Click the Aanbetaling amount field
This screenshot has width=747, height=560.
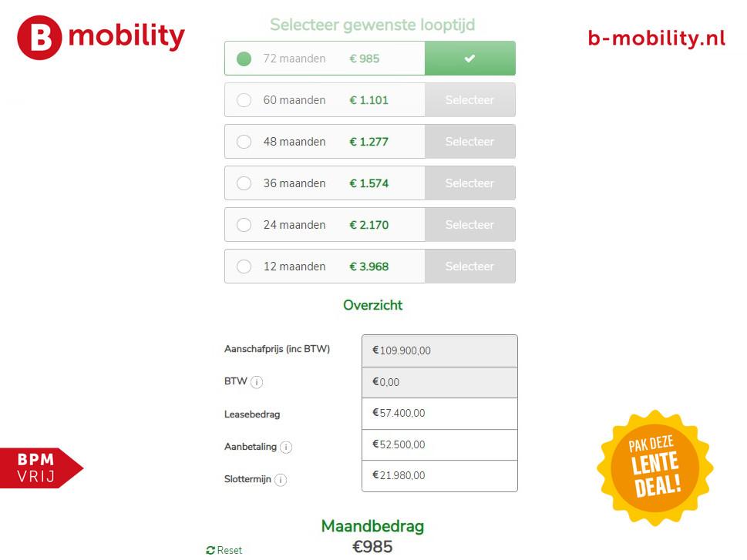point(439,444)
